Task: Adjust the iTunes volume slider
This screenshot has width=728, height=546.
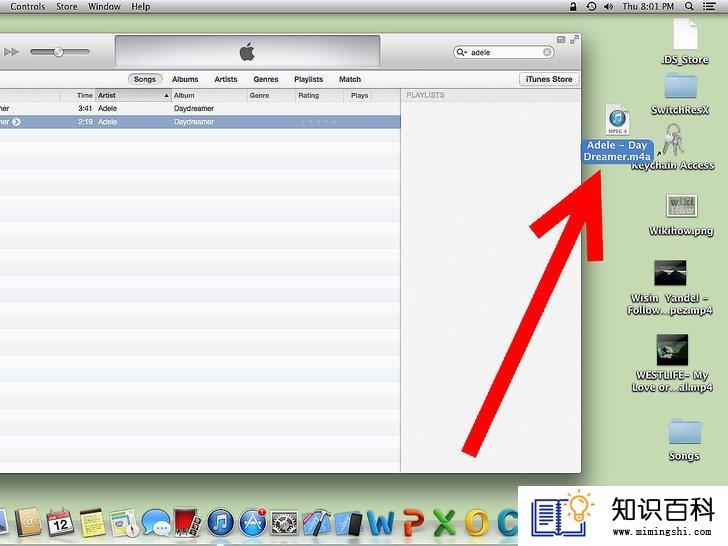Action: click(x=59, y=52)
